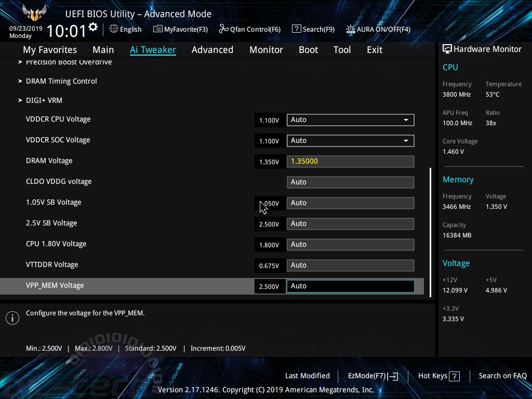Click the Search on FAQ link
Screen dimensions: 532x399
[503, 376]
